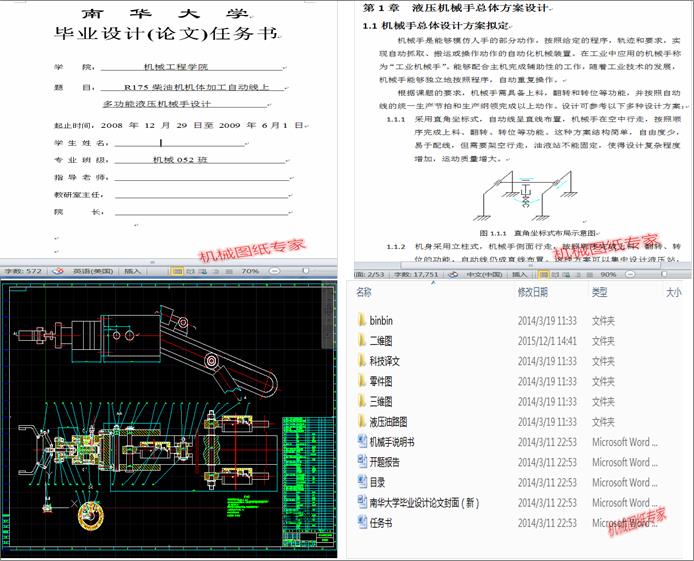Open the 二维图 folder icon
The height and width of the screenshot is (561, 694).
(x=361, y=340)
